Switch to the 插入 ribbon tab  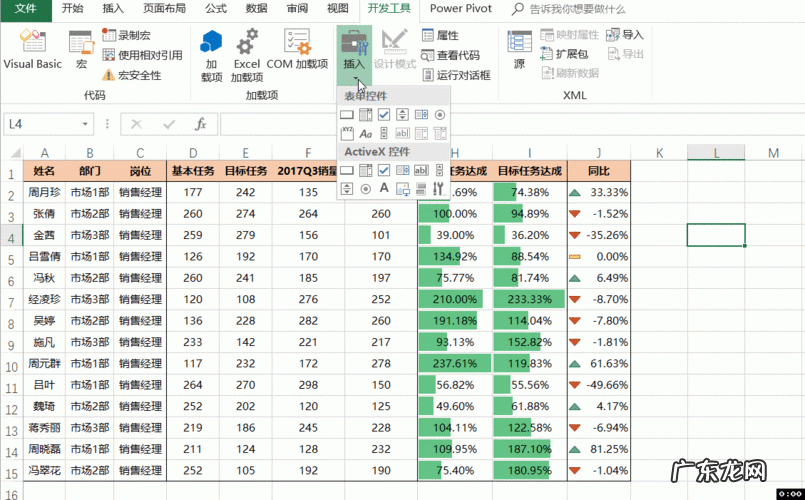(113, 9)
